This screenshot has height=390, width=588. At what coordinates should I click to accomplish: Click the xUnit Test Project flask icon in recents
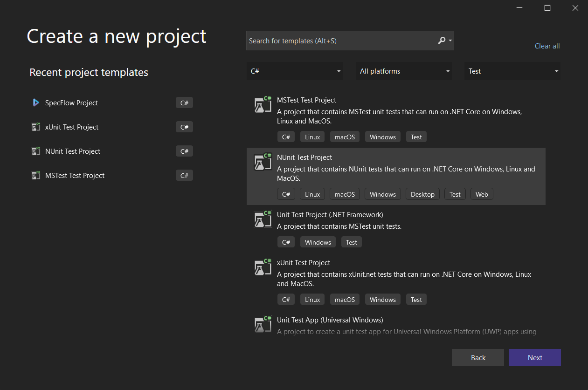(36, 126)
